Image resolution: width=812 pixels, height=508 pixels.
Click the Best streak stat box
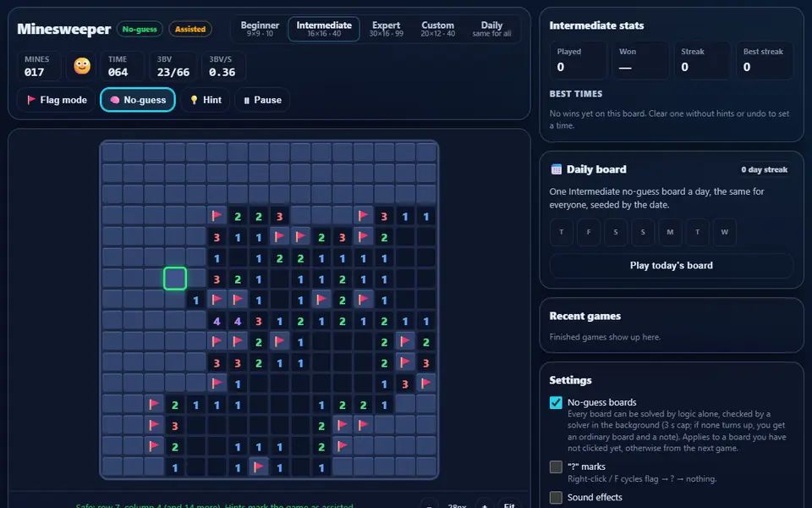(765, 60)
